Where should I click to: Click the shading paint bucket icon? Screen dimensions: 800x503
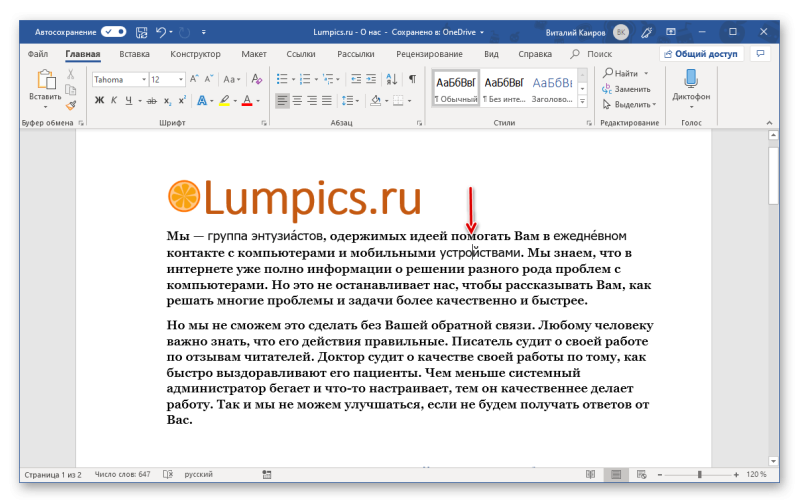click(376, 100)
